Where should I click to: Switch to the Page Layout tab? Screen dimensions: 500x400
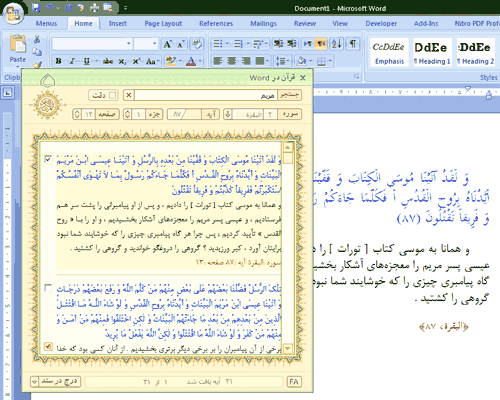(163, 24)
